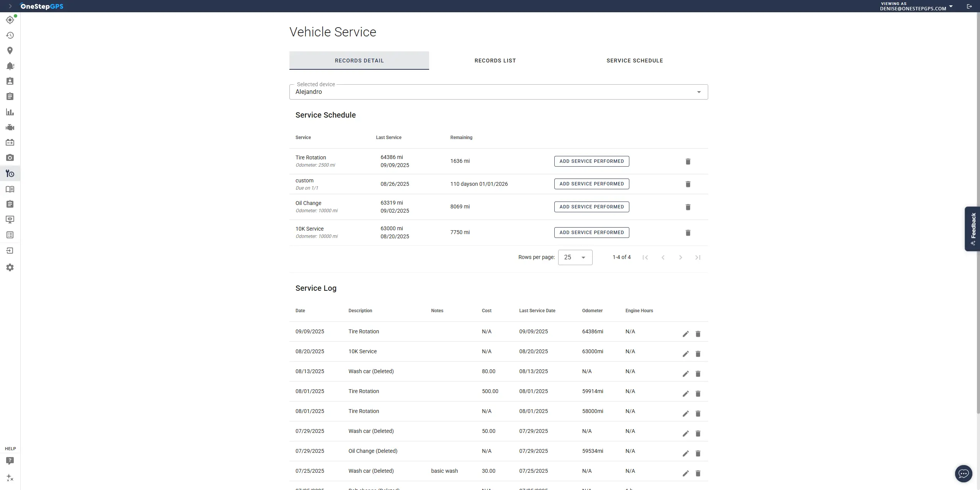Click the '1-4 of 4' pagination label
Image resolution: width=980 pixels, height=490 pixels.
[621, 257]
